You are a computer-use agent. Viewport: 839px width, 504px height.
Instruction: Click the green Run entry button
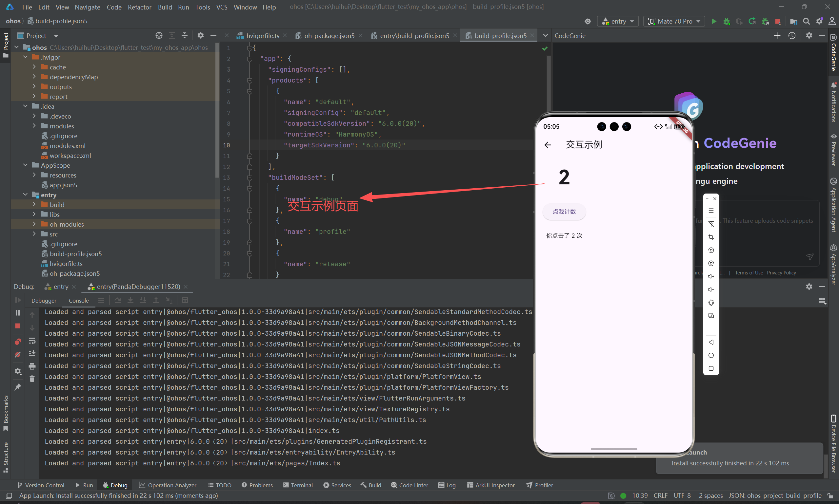tap(713, 21)
